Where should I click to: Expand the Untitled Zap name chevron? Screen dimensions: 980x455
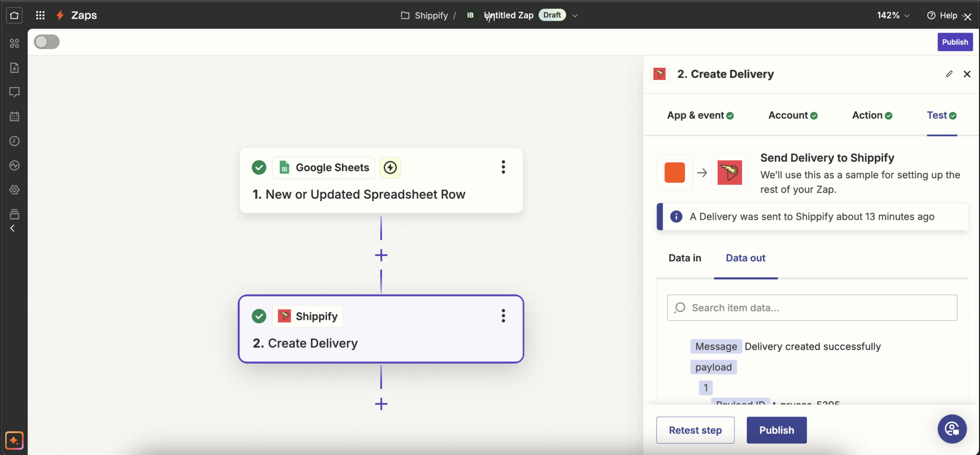point(575,16)
